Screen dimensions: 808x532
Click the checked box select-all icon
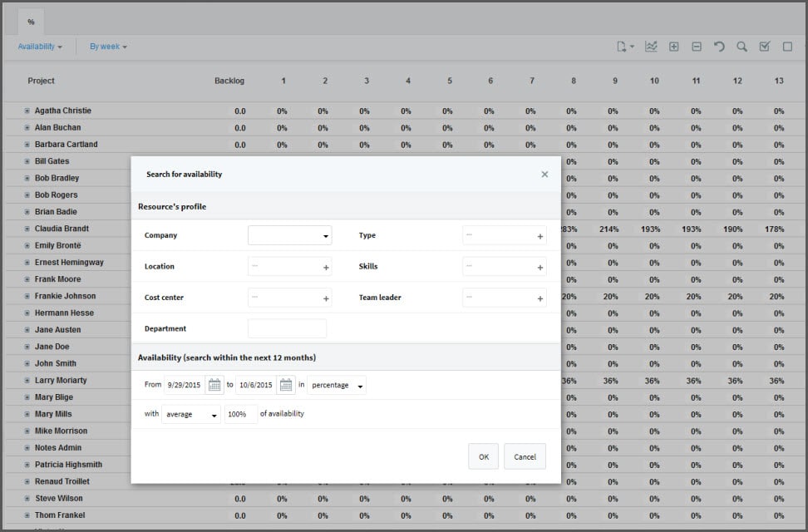tap(764, 47)
